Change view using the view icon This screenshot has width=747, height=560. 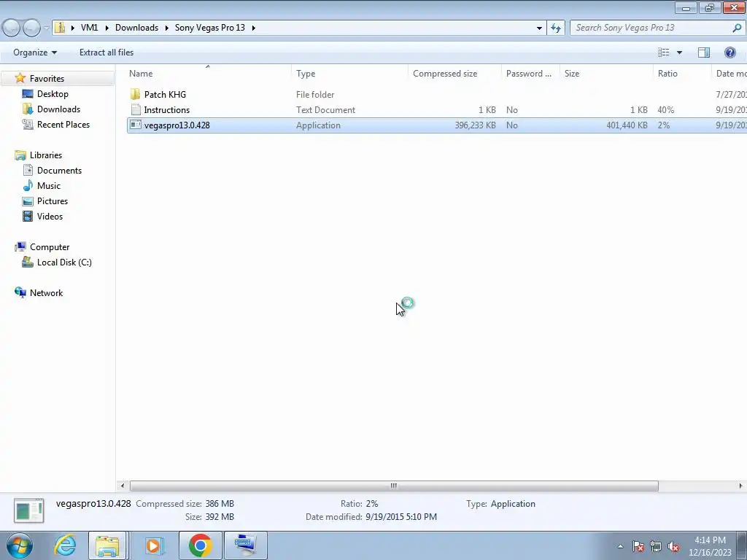[664, 52]
